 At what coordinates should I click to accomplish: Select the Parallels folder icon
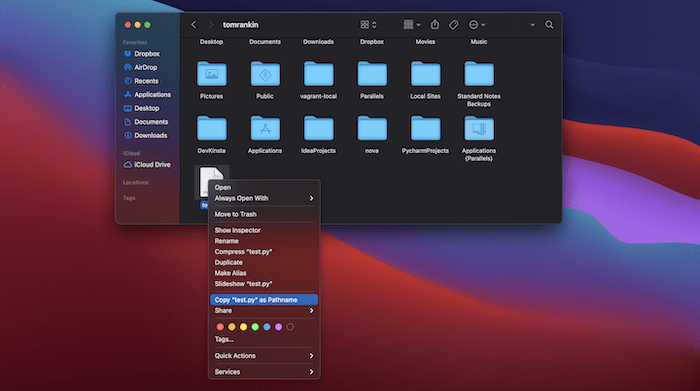[372, 74]
